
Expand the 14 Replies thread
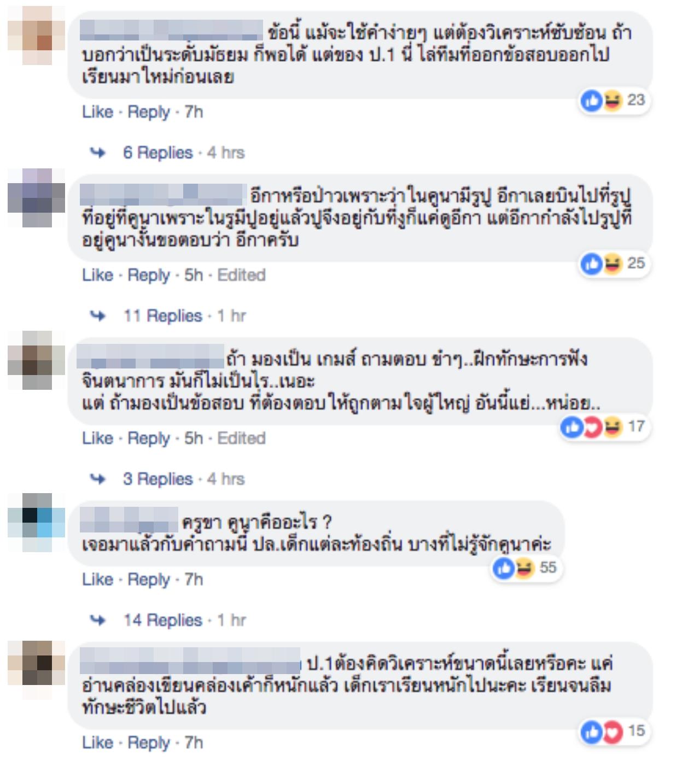tap(163, 620)
